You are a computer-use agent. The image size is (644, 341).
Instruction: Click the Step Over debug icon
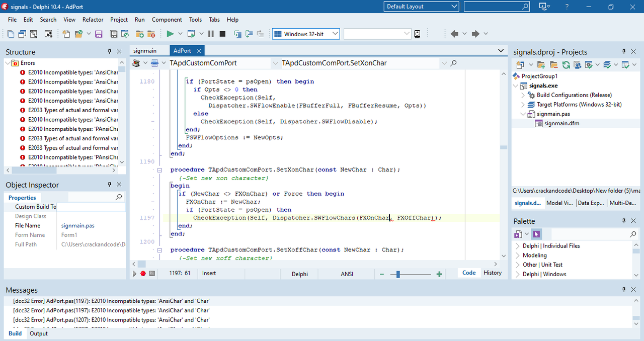[x=249, y=34]
